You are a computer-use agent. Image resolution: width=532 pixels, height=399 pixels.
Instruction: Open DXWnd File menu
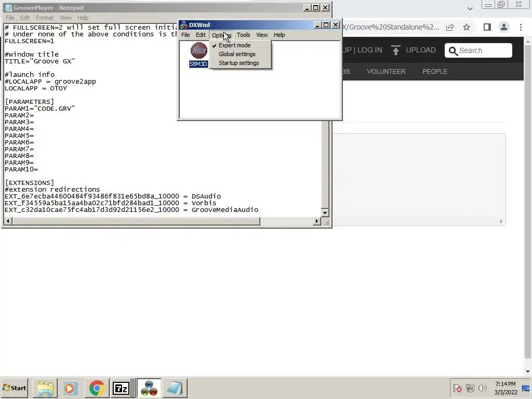[185, 35]
